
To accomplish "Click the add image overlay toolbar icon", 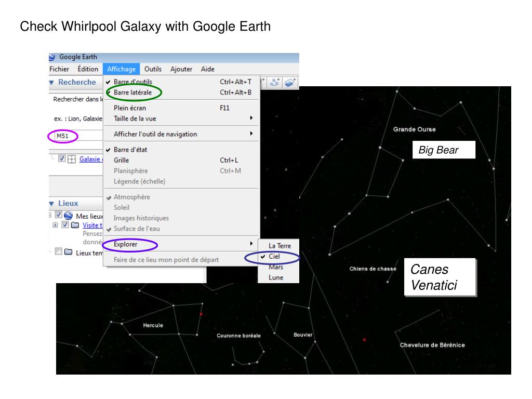I will [x=290, y=82].
